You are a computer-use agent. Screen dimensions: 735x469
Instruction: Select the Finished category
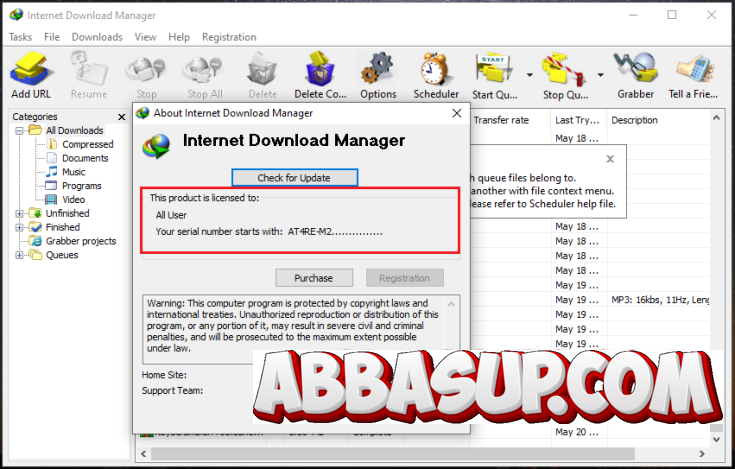pyautogui.click(x=62, y=227)
